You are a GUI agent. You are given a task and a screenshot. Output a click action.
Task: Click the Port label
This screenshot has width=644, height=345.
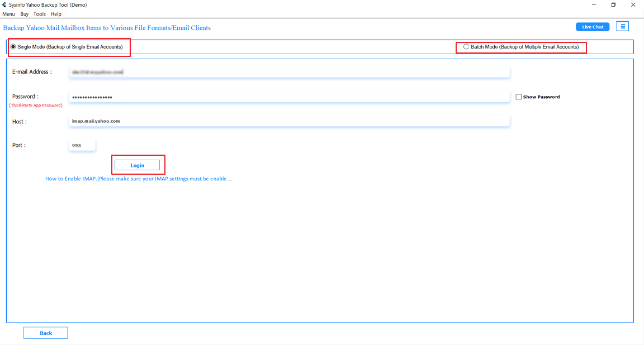[x=19, y=145]
